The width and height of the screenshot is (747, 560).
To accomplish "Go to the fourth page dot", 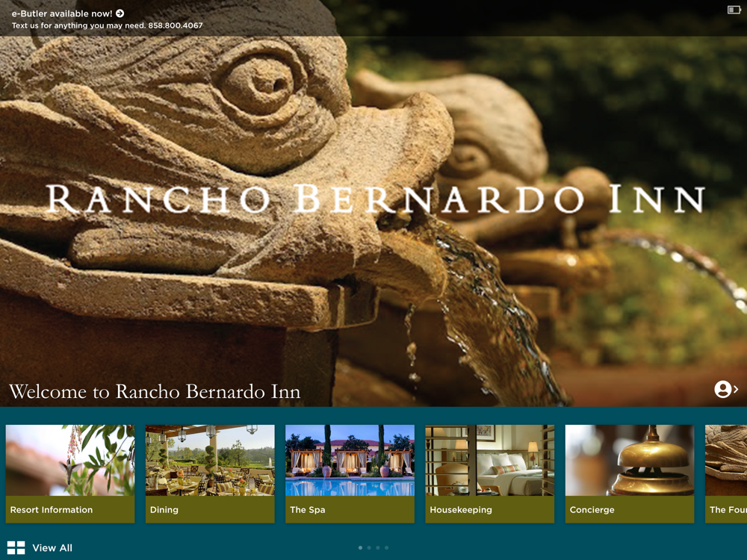I will point(386,547).
